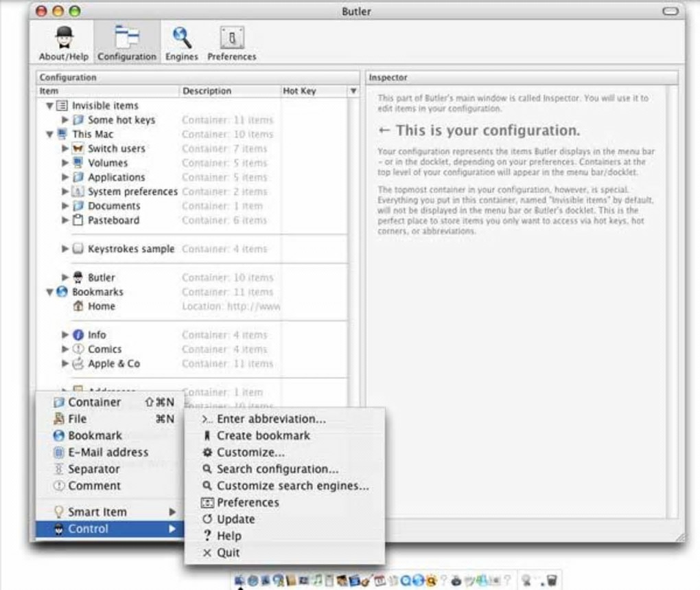
Task: Open the Preferences switch toolbar icon
Action: 232,43
